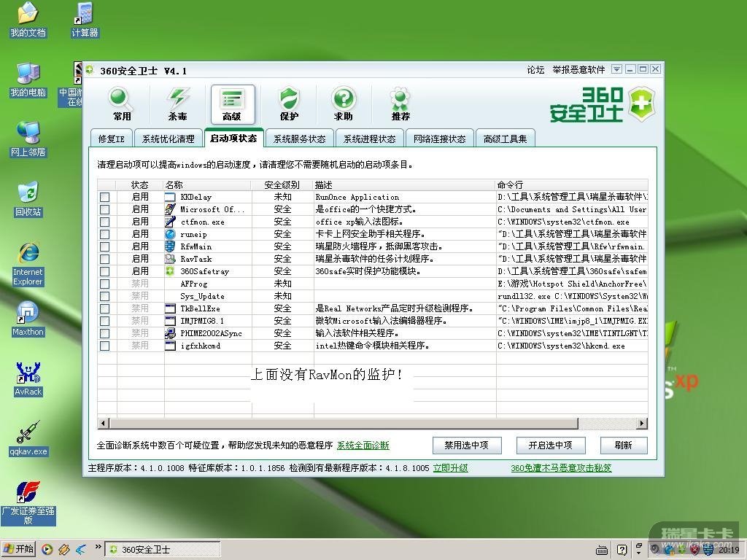Click the RfwMain firewall shield icon
This screenshot has width=747, height=560.
170,246
